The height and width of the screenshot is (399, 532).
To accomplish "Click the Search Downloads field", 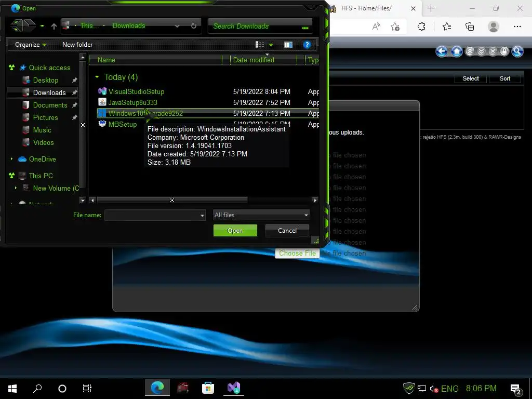I will point(260,26).
